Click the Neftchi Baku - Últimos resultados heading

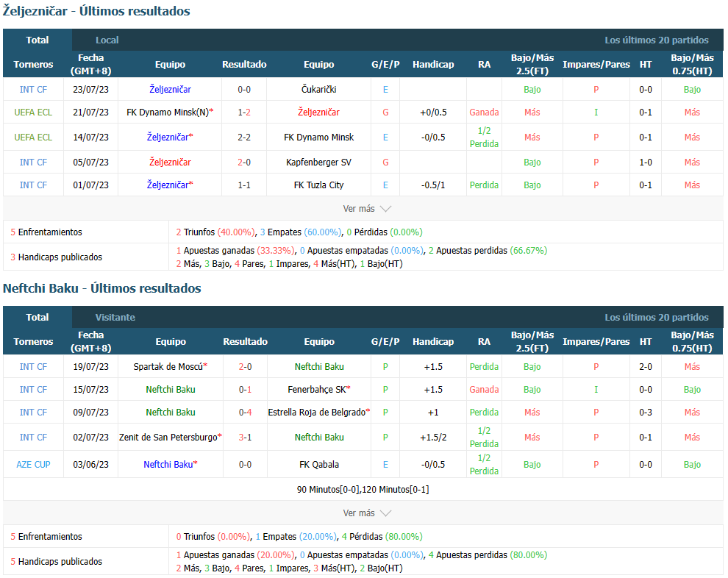pyautogui.click(x=102, y=288)
